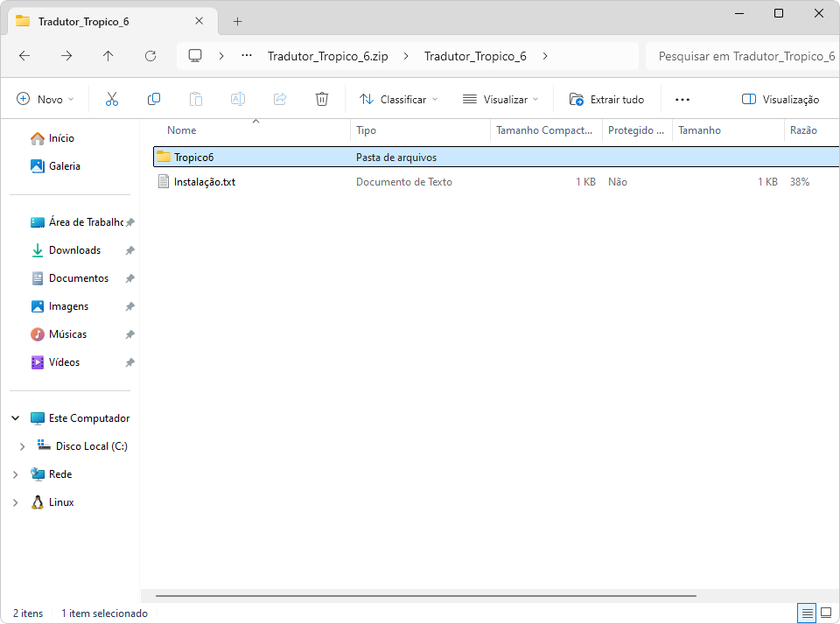The height and width of the screenshot is (624, 840).
Task: Select Rede in the sidebar
Action: [x=52, y=474]
